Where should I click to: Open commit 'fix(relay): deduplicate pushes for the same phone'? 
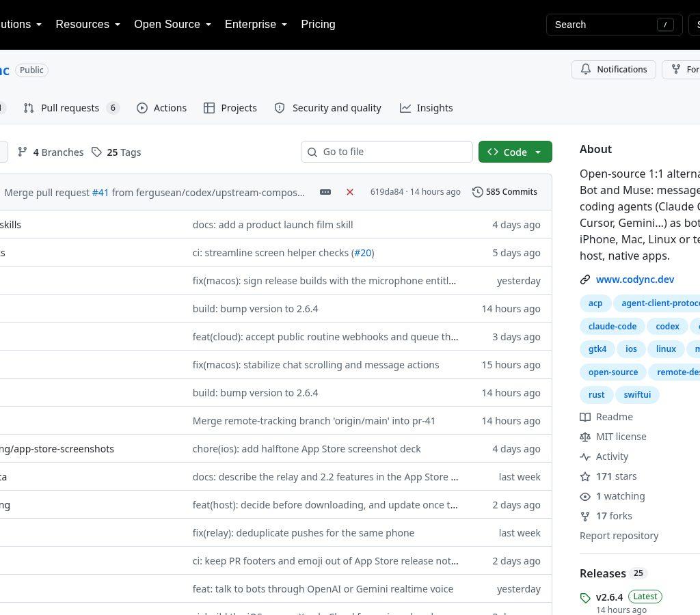tap(304, 533)
